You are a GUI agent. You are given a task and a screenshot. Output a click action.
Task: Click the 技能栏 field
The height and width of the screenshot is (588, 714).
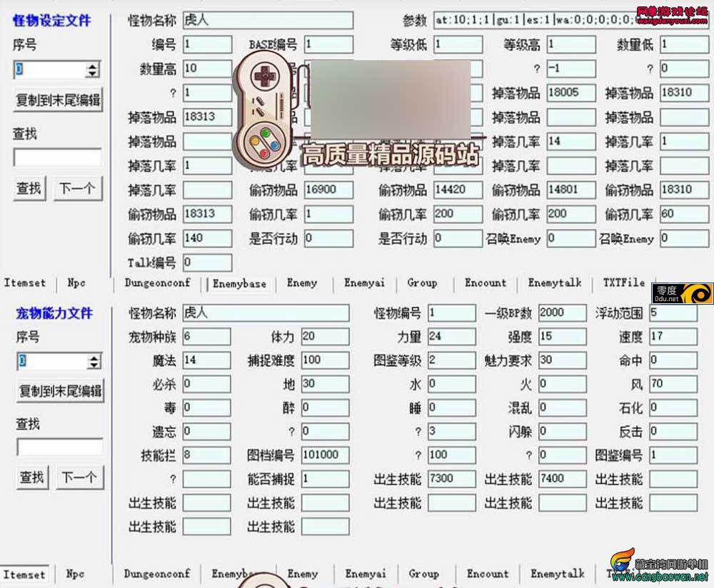[x=207, y=455]
